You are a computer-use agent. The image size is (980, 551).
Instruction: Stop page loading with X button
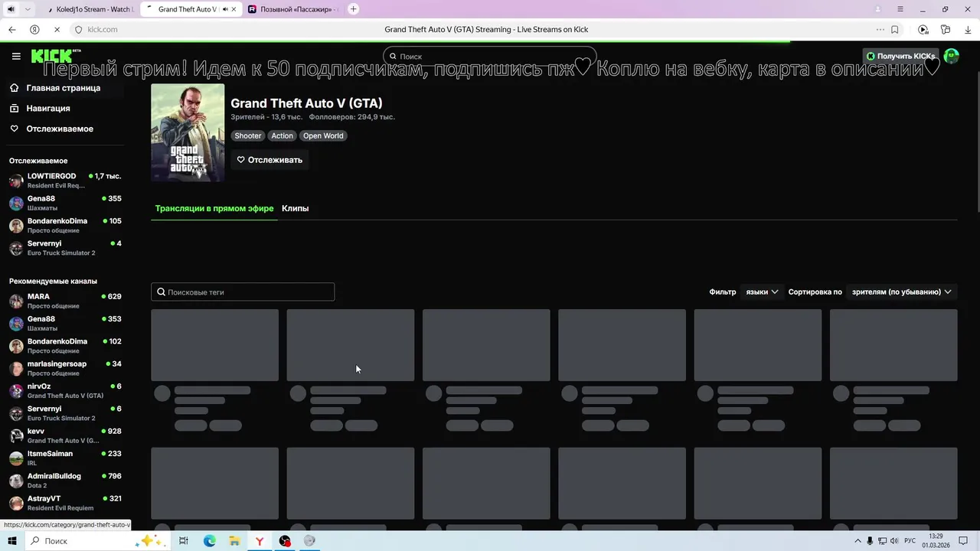point(57,29)
